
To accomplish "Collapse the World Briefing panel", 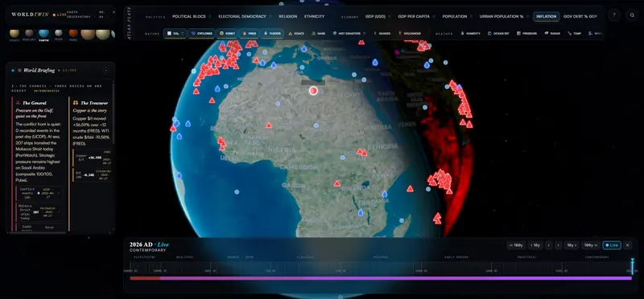I will coord(105,71).
